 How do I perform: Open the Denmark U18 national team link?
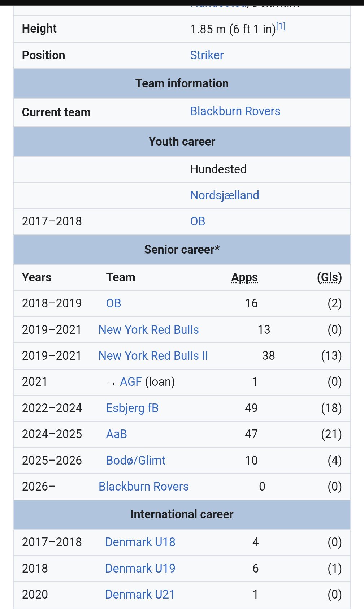pyautogui.click(x=140, y=542)
